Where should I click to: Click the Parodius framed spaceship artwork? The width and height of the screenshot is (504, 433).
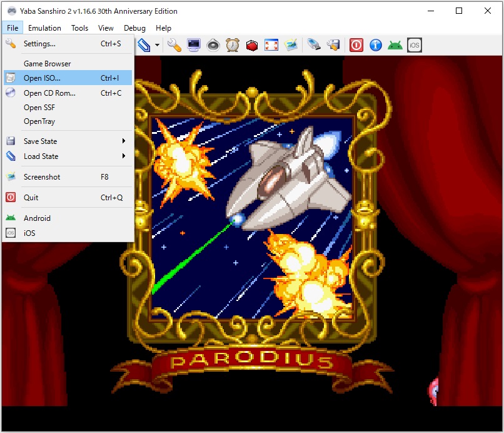click(252, 218)
